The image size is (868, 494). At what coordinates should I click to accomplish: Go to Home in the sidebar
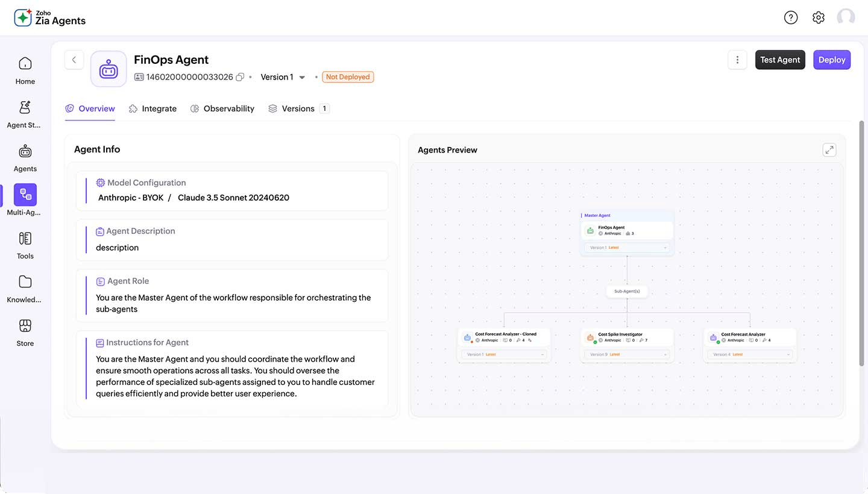click(x=25, y=70)
